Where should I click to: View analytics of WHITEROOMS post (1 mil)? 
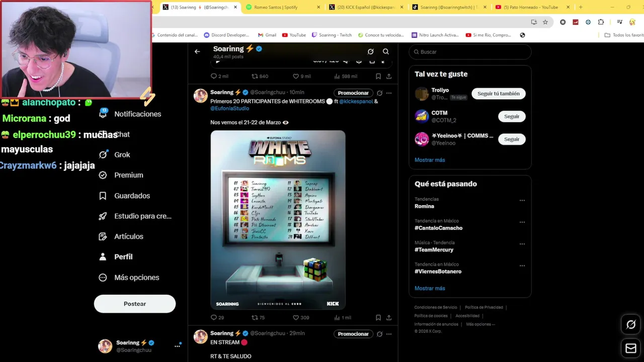tap(343, 318)
